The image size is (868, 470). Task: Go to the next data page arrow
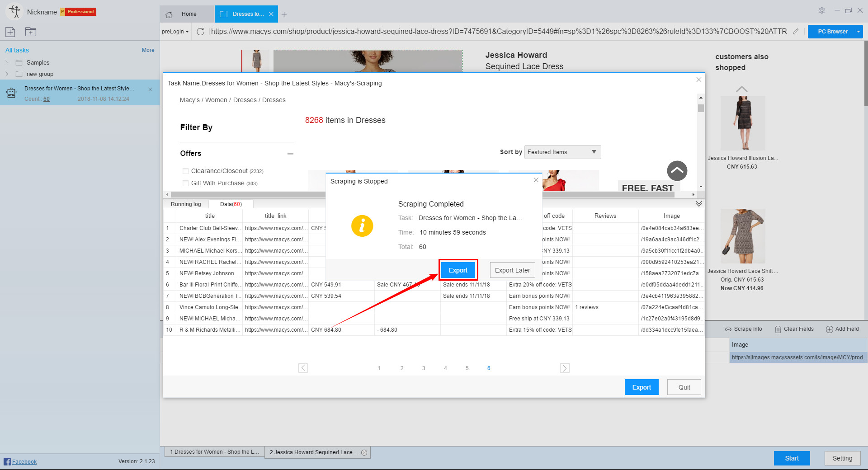point(565,368)
